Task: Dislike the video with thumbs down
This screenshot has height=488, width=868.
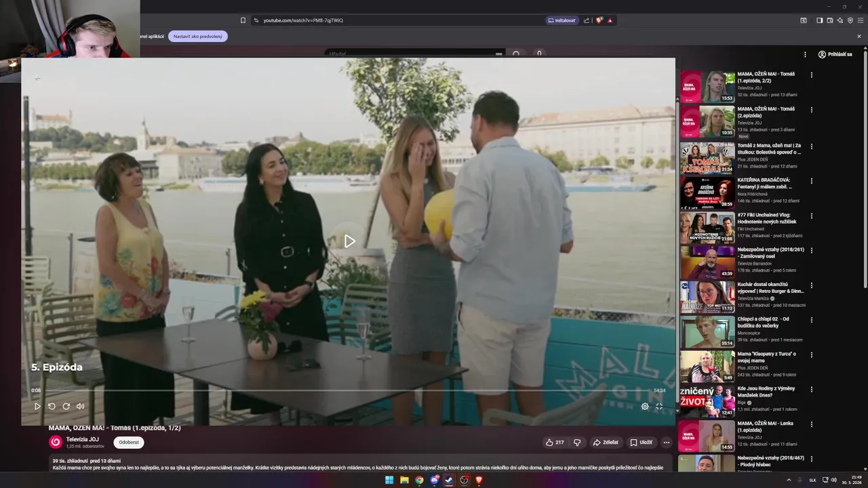Action: 577,443
